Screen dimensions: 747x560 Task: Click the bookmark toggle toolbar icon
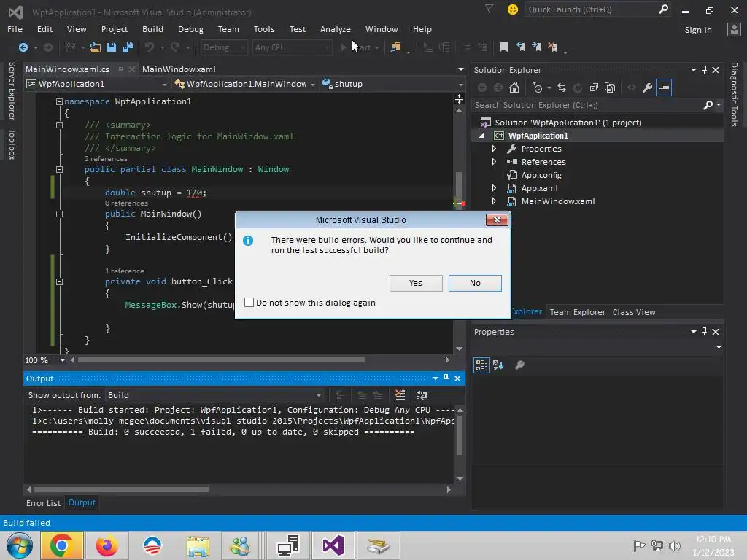click(503, 47)
